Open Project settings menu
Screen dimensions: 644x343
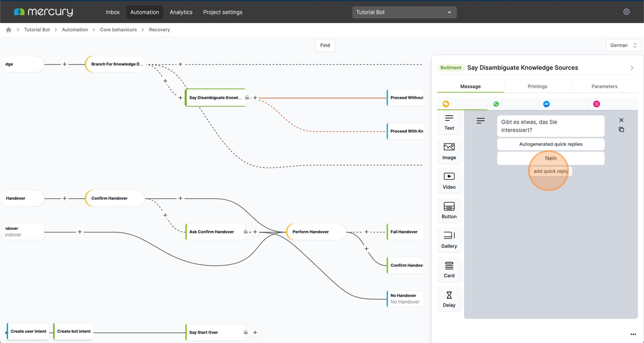tap(223, 12)
